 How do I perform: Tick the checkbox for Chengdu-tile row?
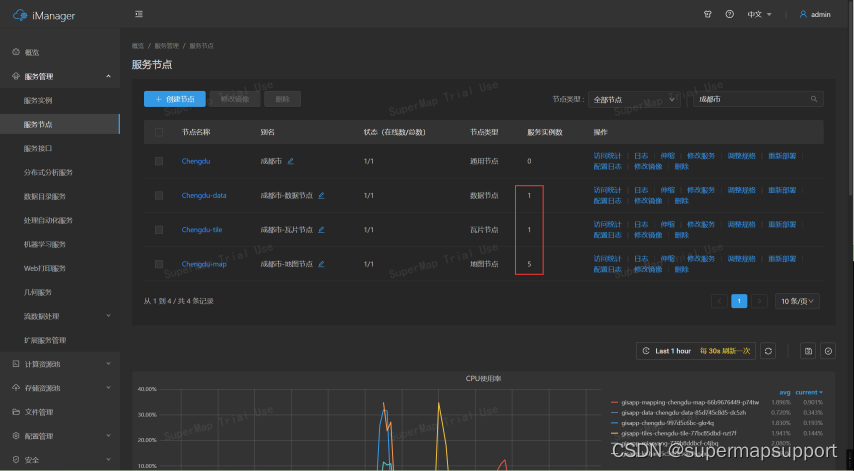[x=159, y=230]
